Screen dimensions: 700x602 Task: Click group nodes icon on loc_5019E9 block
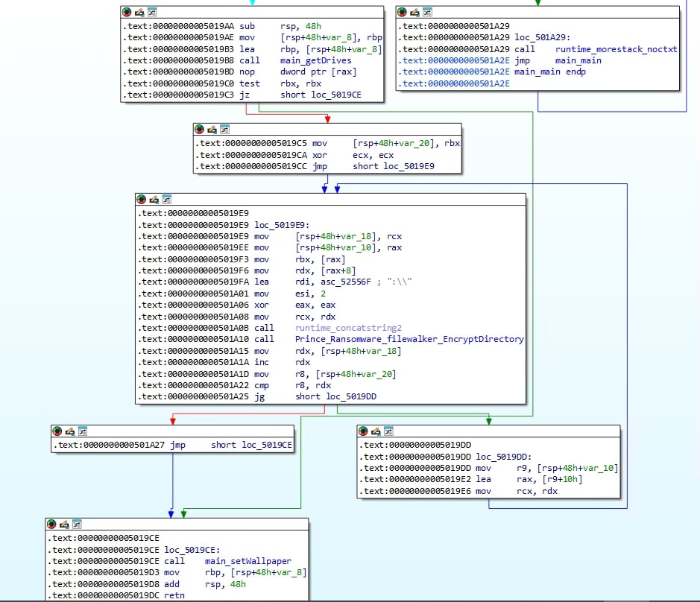167,200
